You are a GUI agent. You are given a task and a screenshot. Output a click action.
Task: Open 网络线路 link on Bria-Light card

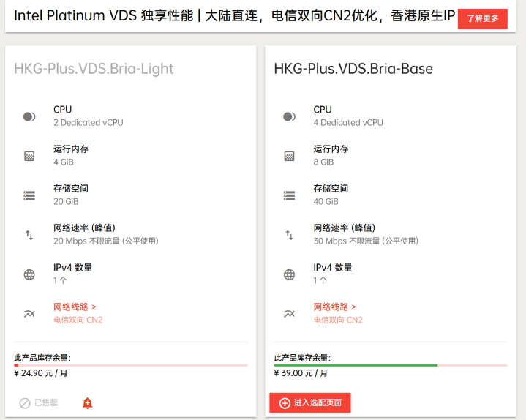pyautogui.click(x=75, y=307)
